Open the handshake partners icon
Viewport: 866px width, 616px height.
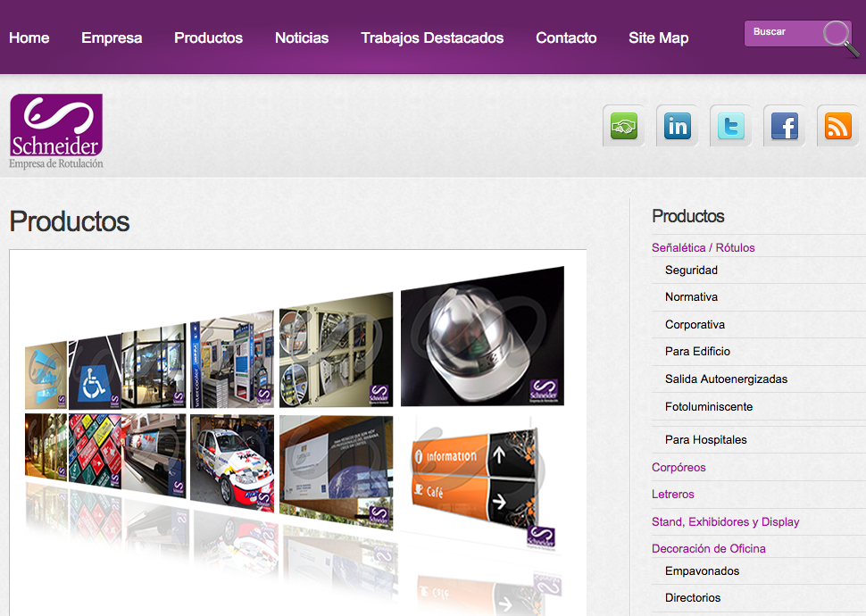coord(623,126)
